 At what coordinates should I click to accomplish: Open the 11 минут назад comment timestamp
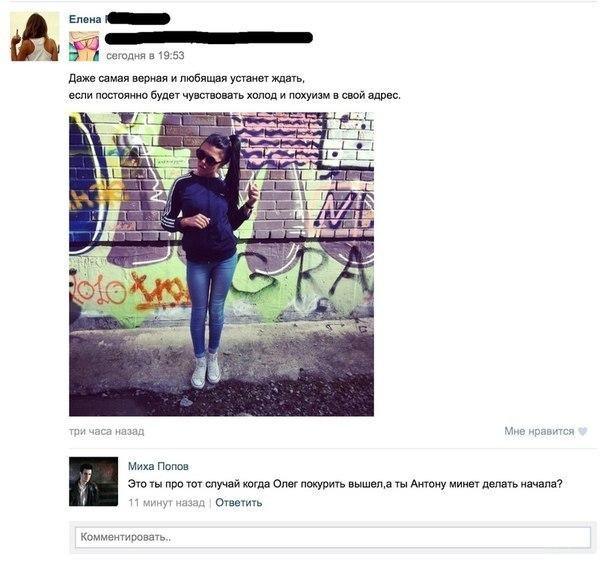point(166,503)
